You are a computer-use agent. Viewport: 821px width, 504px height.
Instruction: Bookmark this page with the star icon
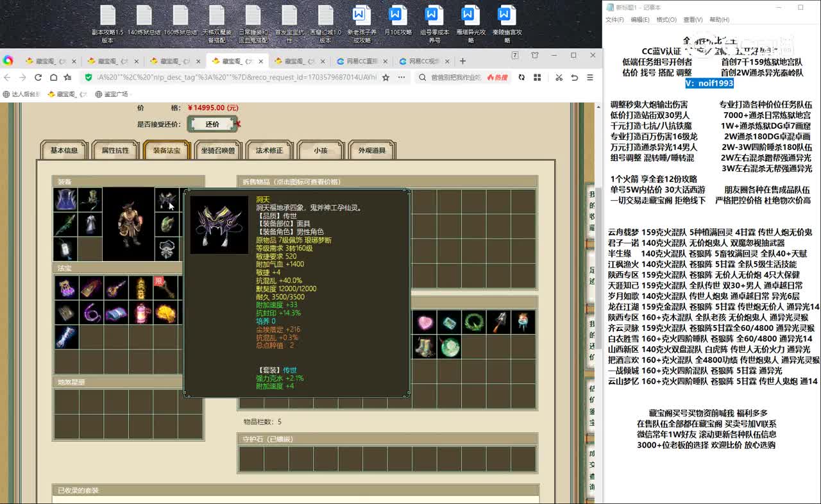(x=385, y=77)
